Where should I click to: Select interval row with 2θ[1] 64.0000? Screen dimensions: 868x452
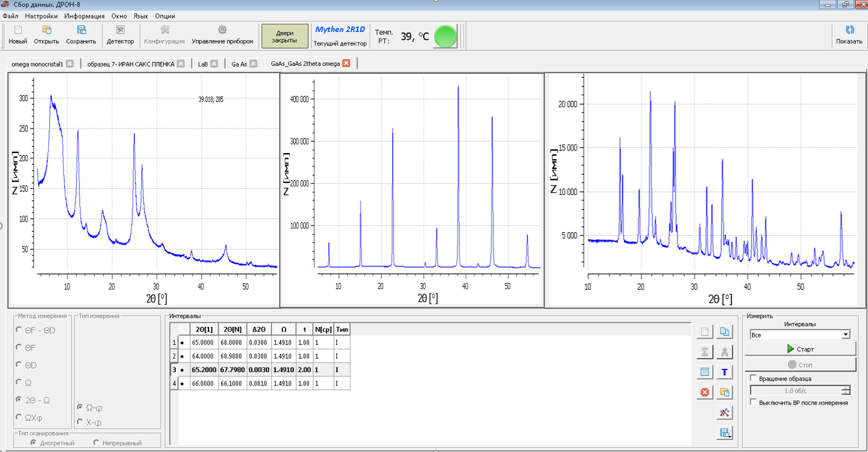coord(201,356)
